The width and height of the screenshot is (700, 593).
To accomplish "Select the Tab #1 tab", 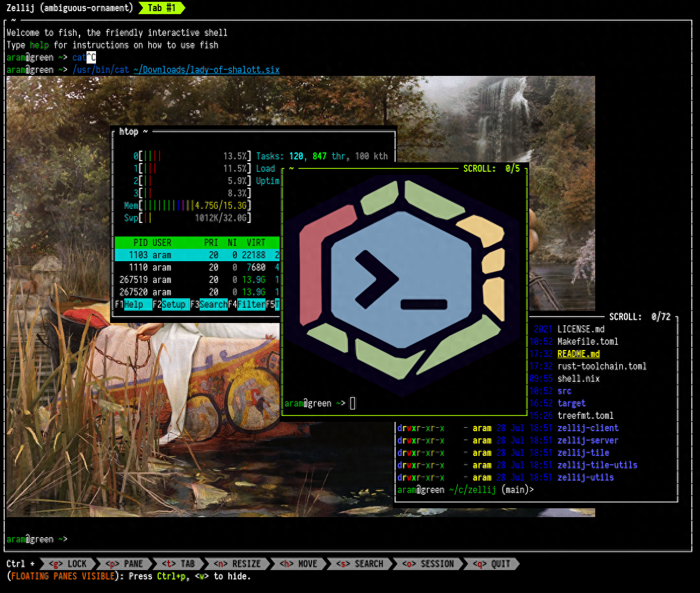I will coord(162,8).
